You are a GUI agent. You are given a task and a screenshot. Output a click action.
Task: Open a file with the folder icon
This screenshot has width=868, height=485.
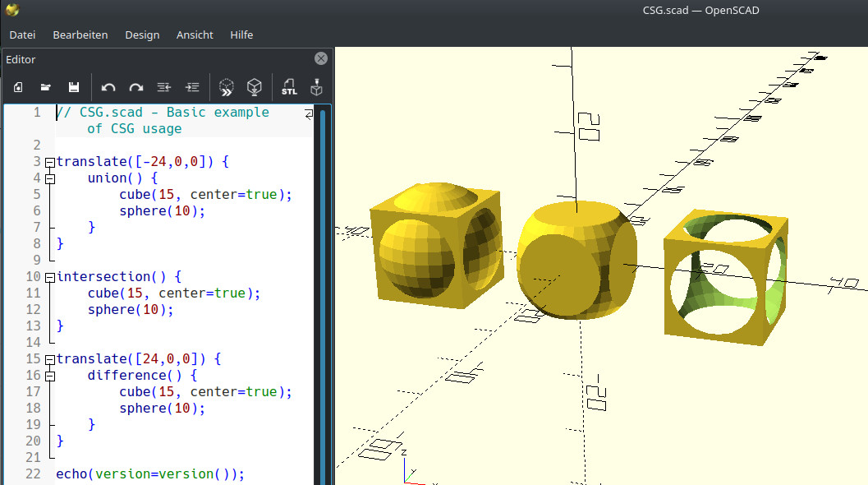tap(46, 87)
